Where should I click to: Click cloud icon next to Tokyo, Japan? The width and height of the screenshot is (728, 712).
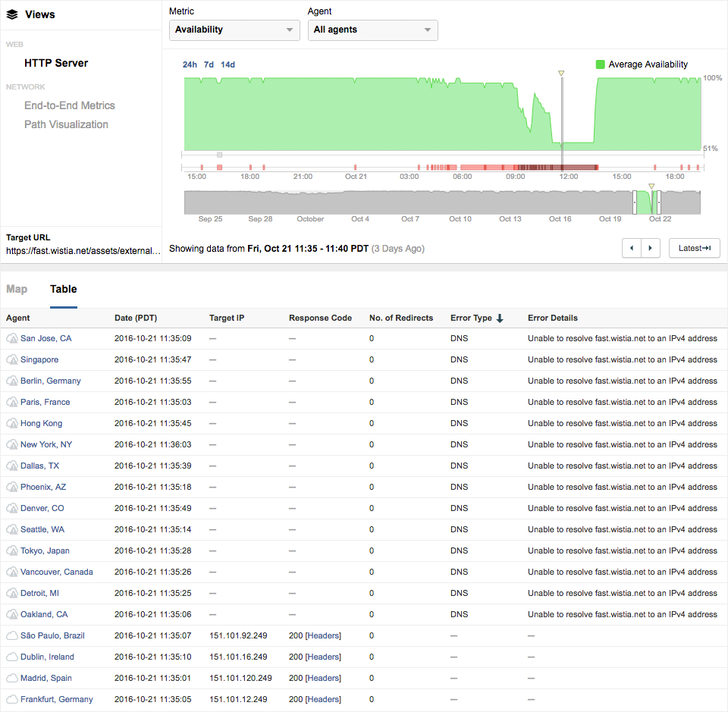(x=12, y=551)
